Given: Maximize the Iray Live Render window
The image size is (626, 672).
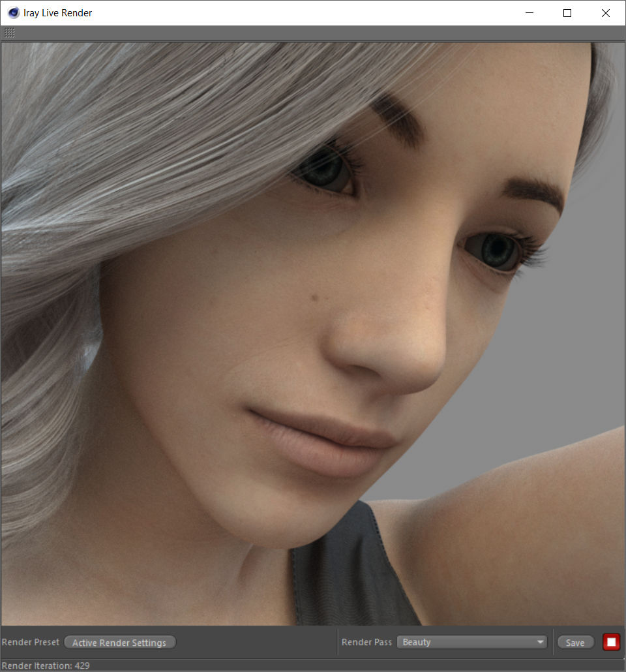Looking at the screenshot, I should 567,13.
